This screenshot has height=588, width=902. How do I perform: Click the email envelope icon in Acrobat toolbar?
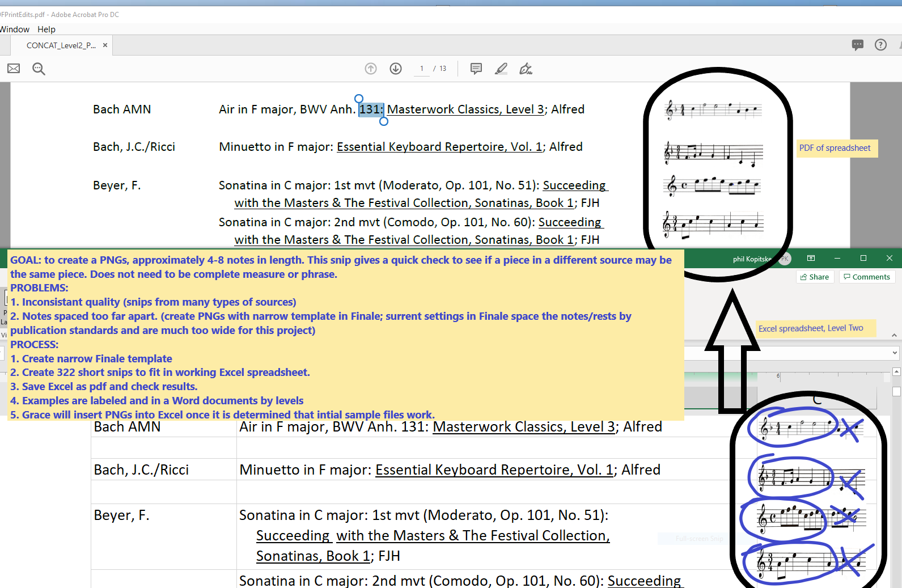(14, 69)
